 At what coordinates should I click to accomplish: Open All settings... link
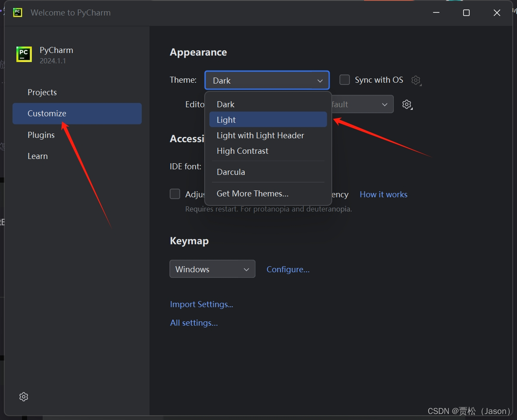194,323
